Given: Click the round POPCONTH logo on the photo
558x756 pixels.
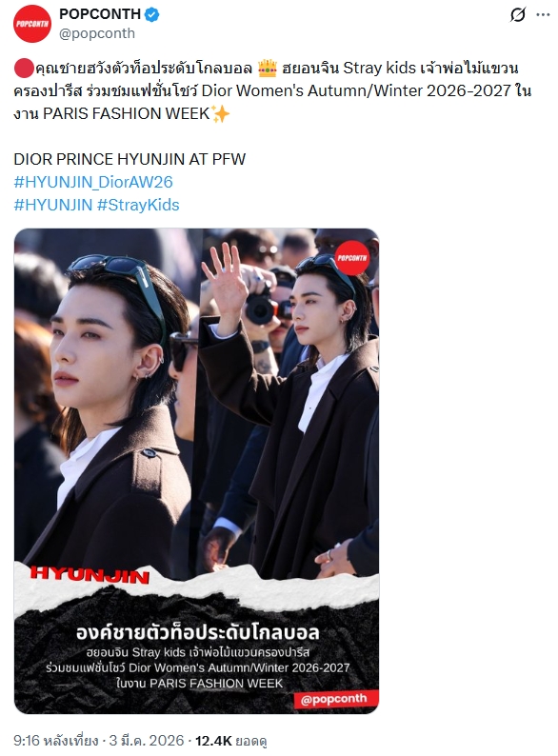Looking at the screenshot, I should click(351, 258).
